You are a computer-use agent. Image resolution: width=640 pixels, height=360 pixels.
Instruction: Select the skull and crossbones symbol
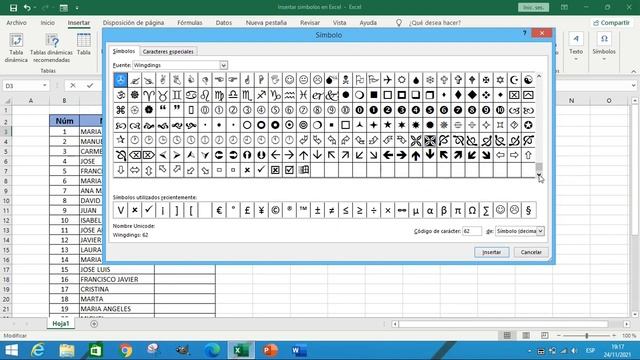coord(346,80)
